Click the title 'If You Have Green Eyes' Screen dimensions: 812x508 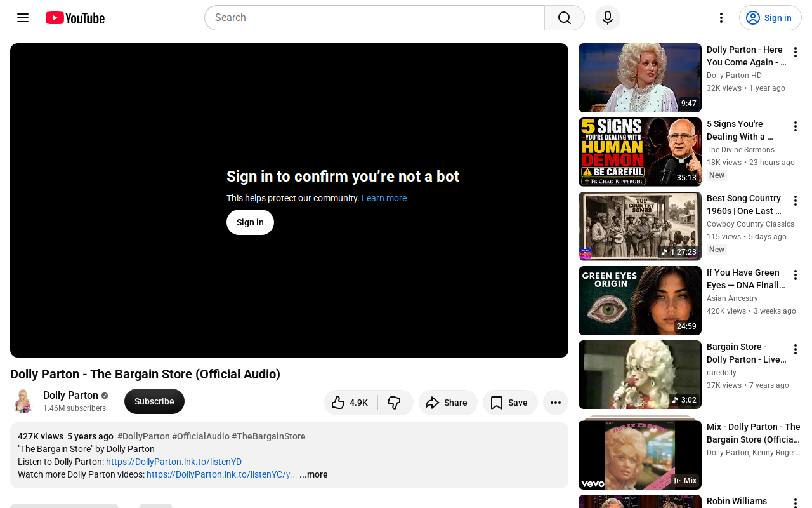(746, 279)
